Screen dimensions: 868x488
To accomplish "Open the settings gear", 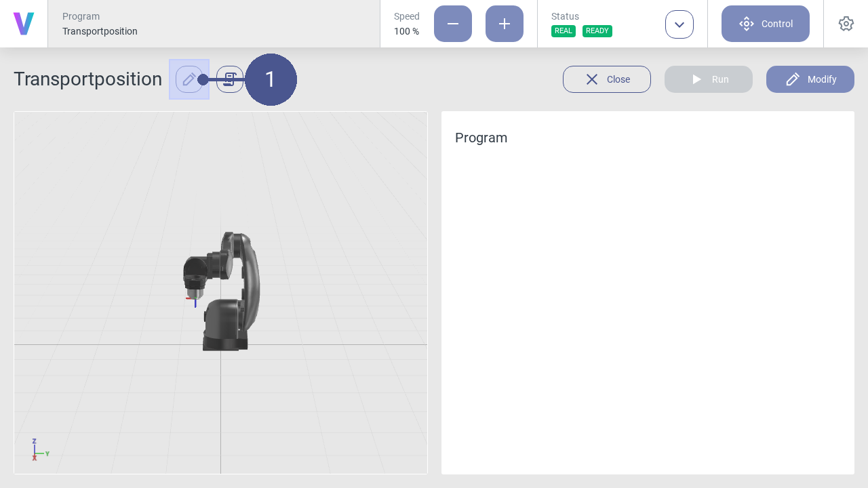I will [x=846, y=24].
